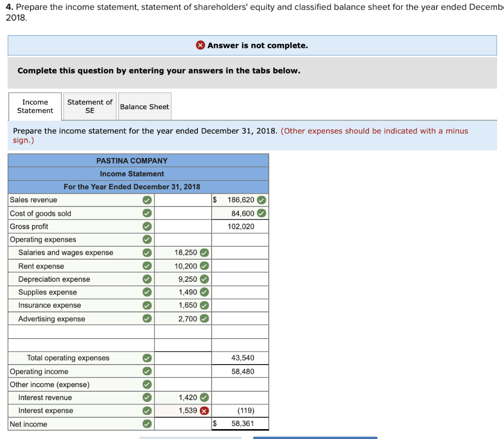Click the green check beside 186,620
This screenshot has width=504, height=439.
tap(262, 200)
